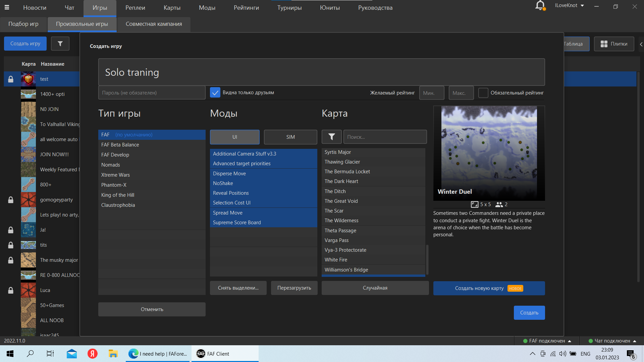Toggle the SIM mods button
The height and width of the screenshot is (362, 644).
click(x=290, y=137)
